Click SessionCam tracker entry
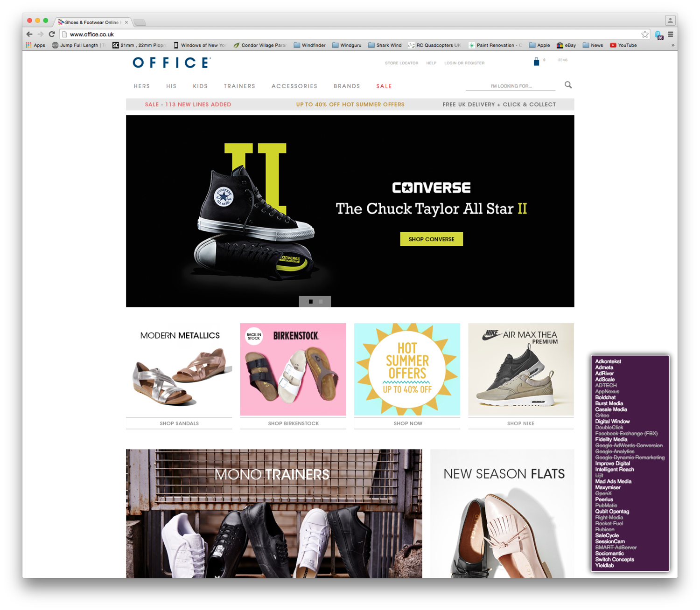Image resolution: width=700 pixels, height=610 pixels. (x=610, y=541)
